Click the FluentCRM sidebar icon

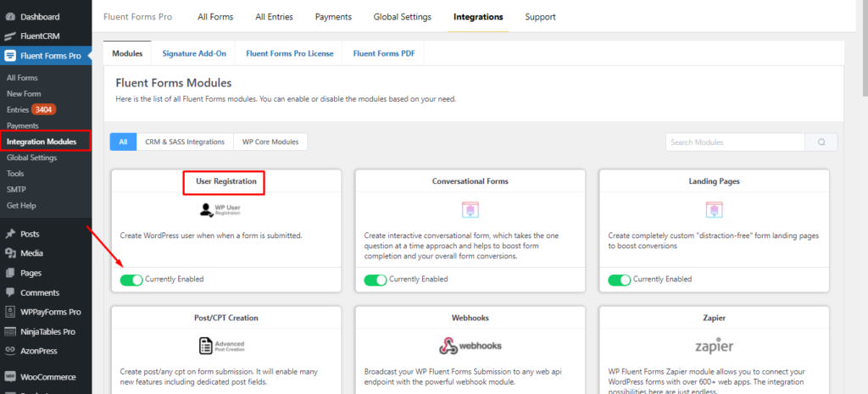click(10, 36)
